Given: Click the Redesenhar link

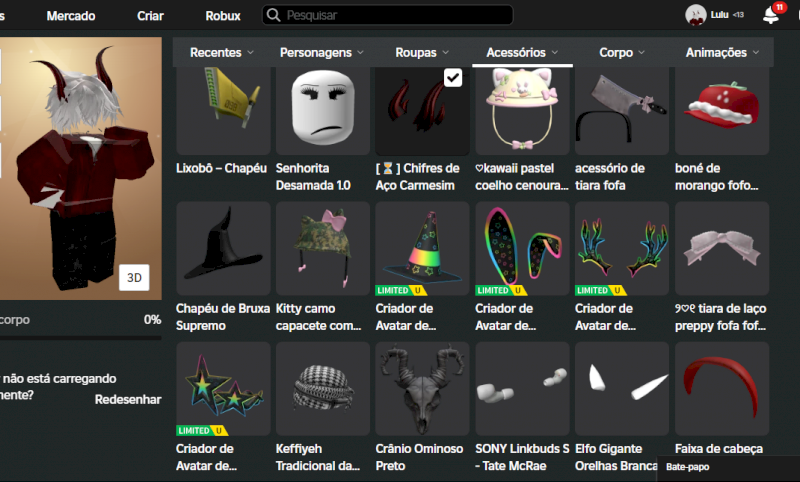Looking at the screenshot, I should [x=128, y=399].
